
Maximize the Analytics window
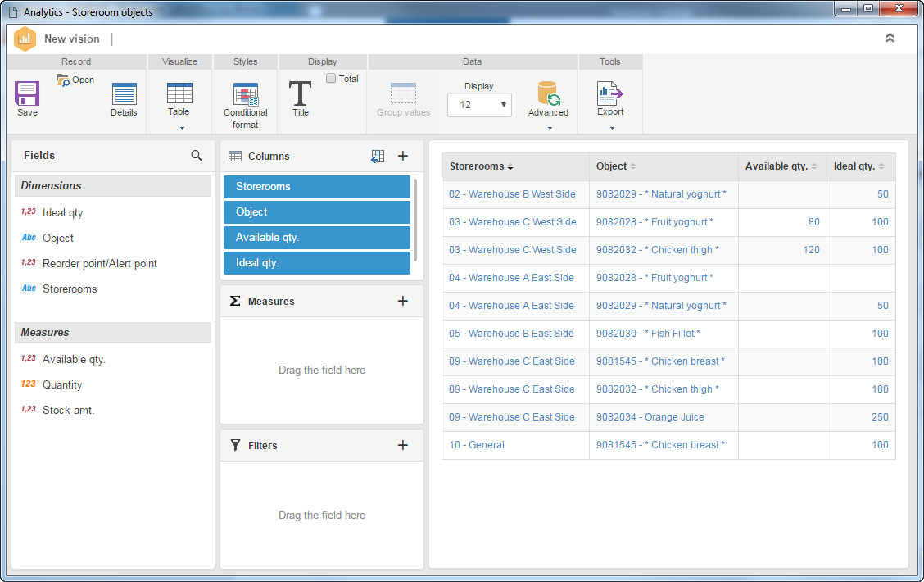point(868,8)
